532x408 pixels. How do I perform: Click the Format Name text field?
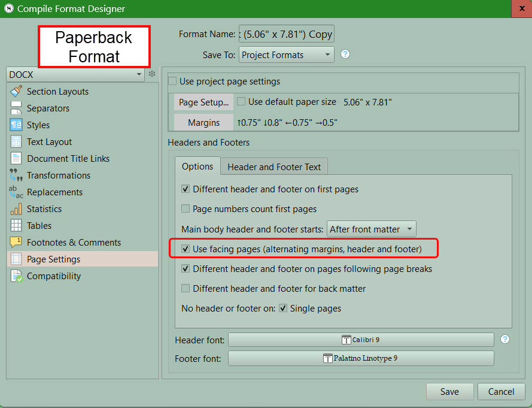coord(286,34)
